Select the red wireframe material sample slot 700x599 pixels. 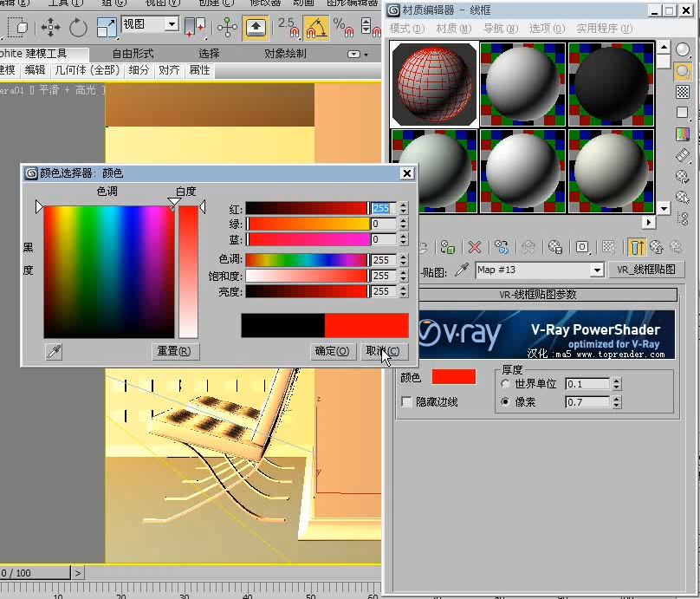click(434, 84)
